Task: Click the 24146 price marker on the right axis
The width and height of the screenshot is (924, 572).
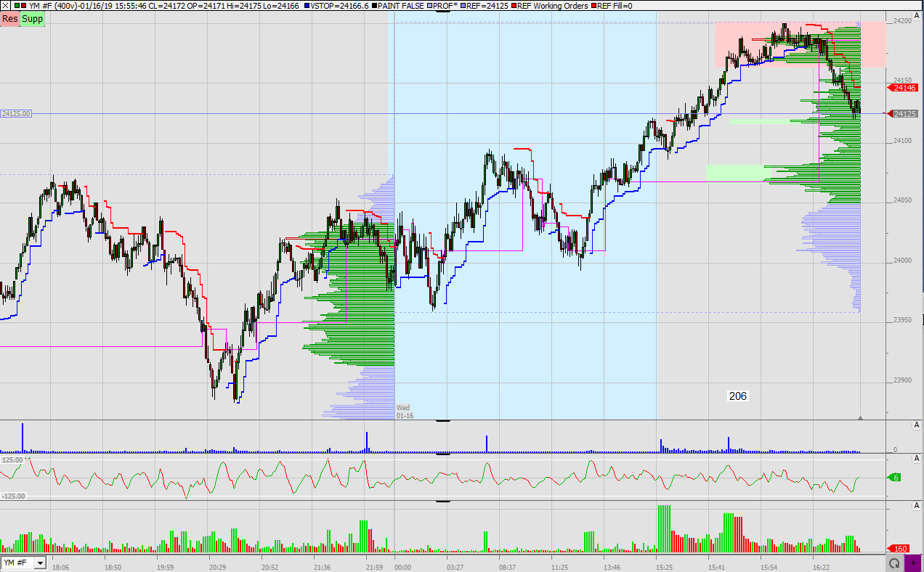Action: click(903, 86)
